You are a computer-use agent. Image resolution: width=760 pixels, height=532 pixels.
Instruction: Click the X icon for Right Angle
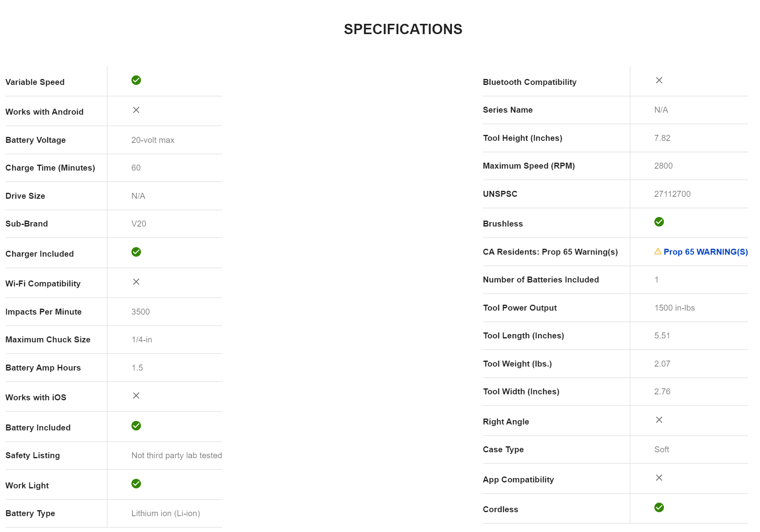tap(659, 420)
